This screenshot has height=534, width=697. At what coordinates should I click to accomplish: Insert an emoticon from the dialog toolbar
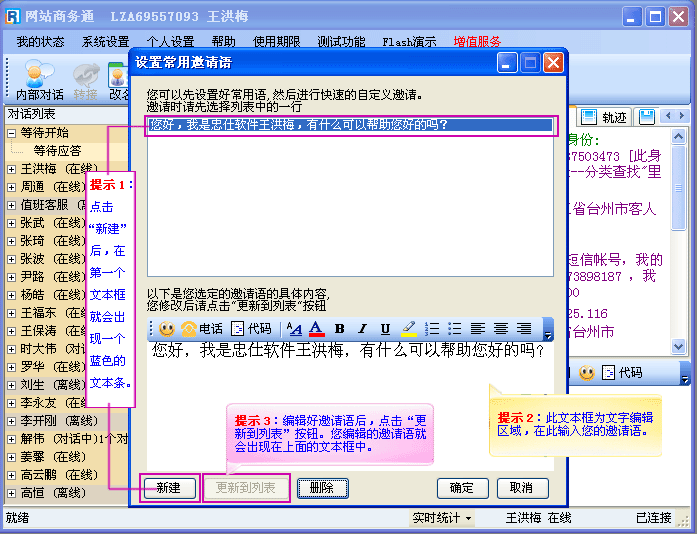166,328
